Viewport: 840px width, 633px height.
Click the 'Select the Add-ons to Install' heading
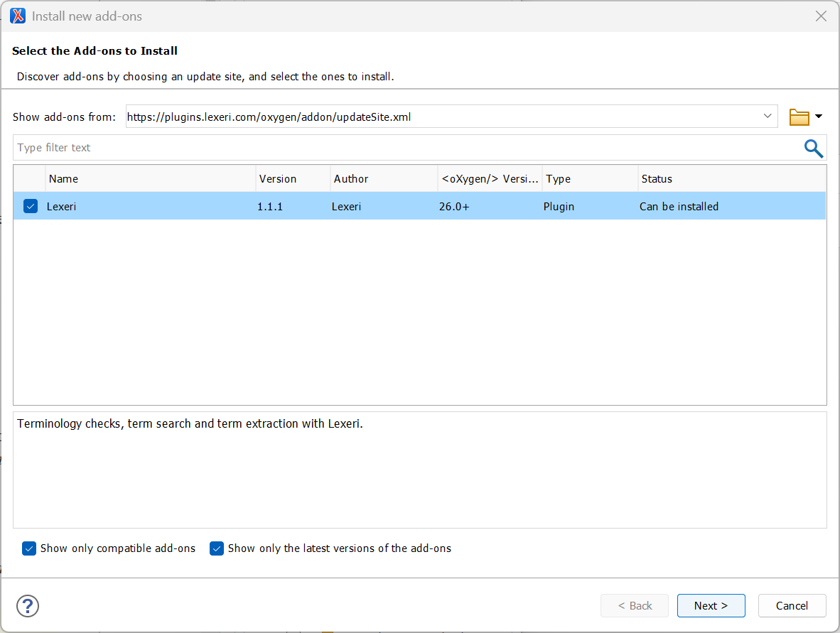click(95, 51)
